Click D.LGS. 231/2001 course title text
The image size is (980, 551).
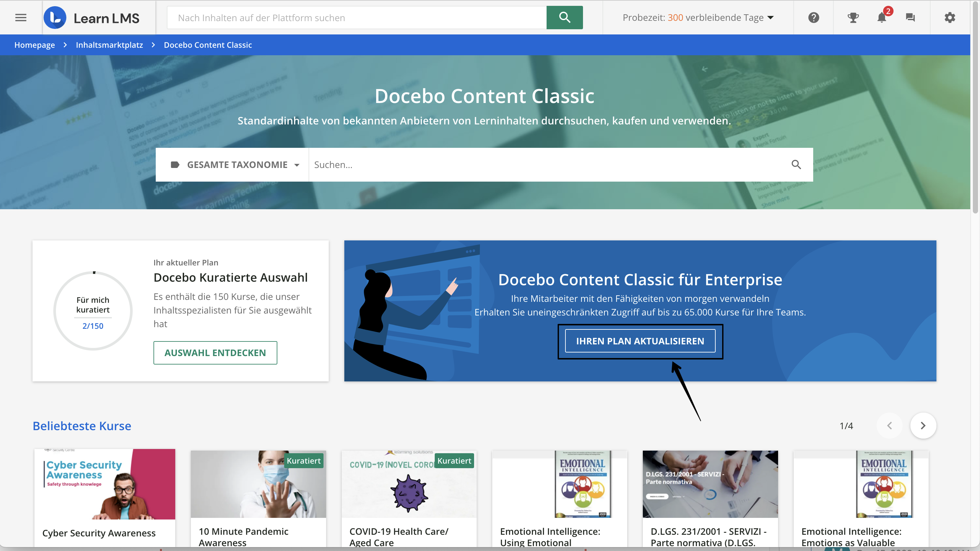pos(709,537)
